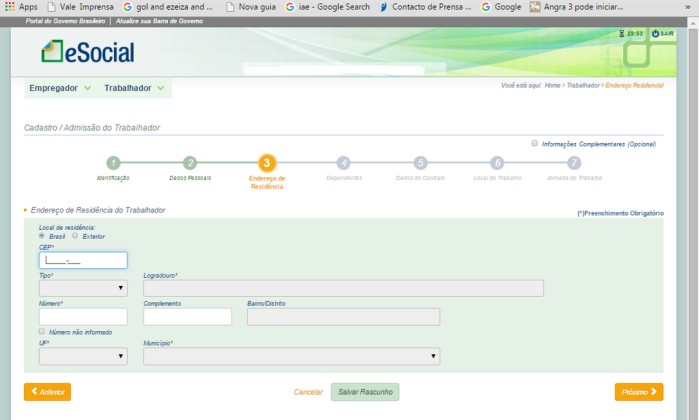Click step 5 Dados do Contrato circle
The height and width of the screenshot is (420, 699).
click(x=420, y=163)
